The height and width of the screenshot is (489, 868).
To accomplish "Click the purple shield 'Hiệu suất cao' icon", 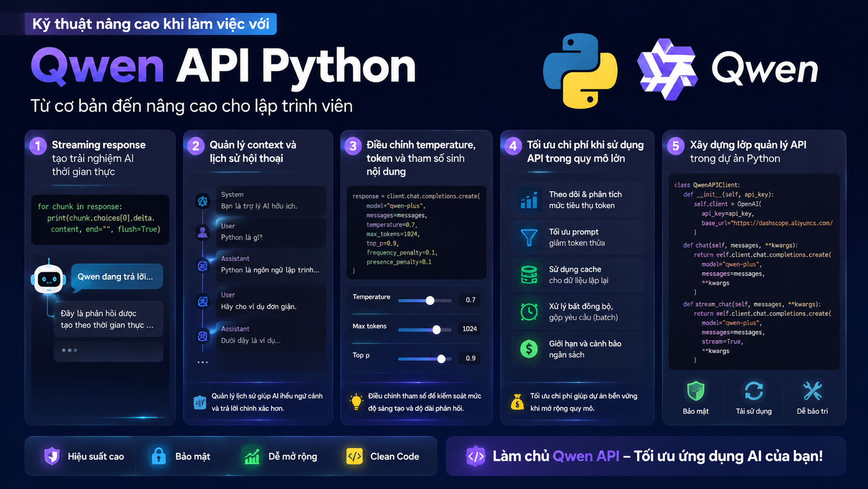I will (52, 456).
